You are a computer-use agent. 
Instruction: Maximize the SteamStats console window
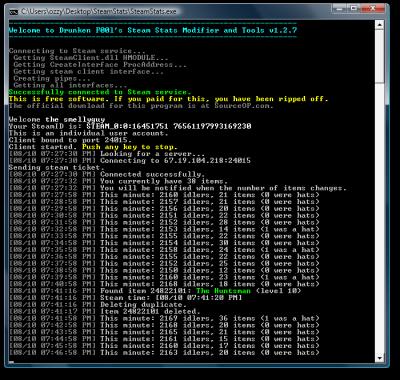click(355, 8)
